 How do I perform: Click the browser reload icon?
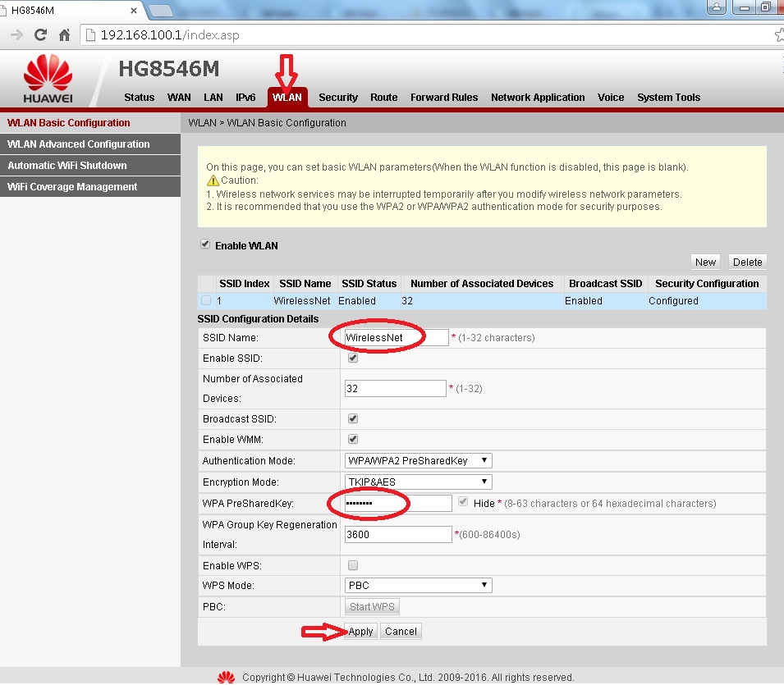pyautogui.click(x=40, y=35)
